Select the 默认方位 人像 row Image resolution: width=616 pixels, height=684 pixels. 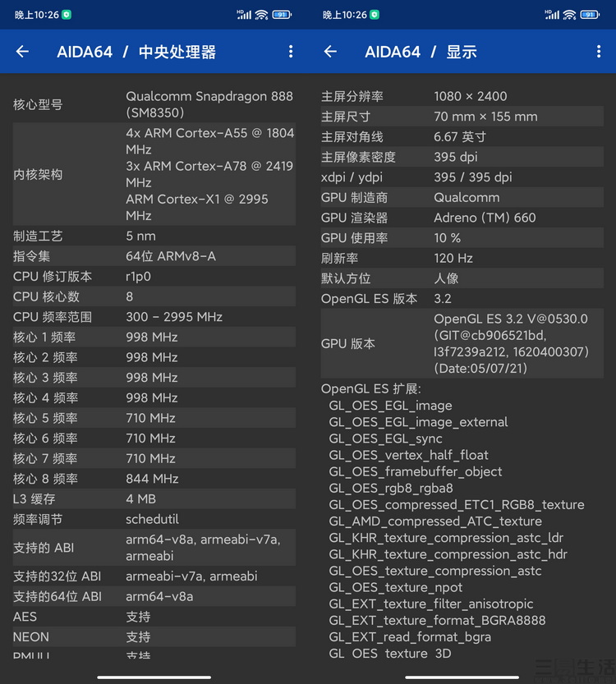click(462, 278)
